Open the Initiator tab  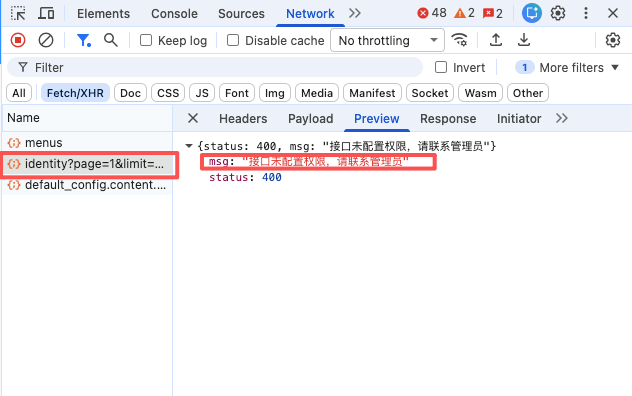coord(519,119)
